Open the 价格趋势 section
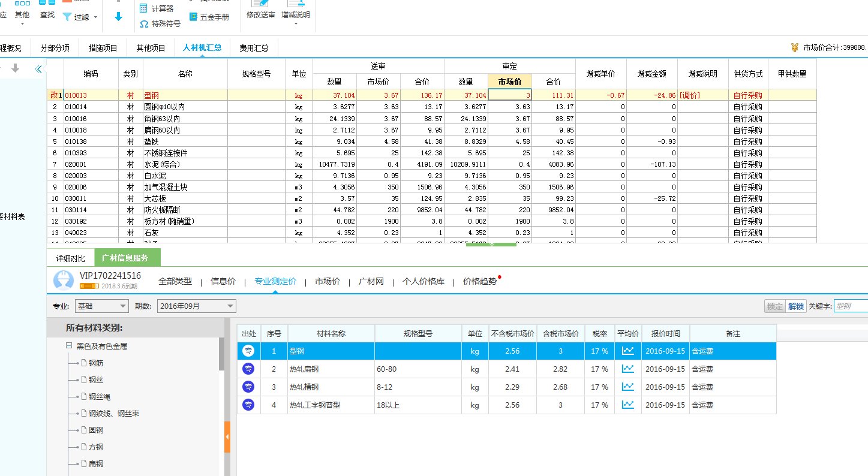This screenshot has height=476, width=868. [480, 281]
